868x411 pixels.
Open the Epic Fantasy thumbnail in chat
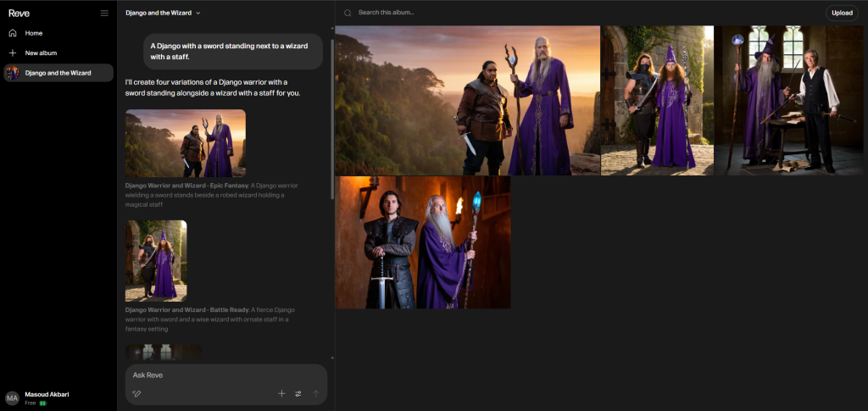[186, 143]
